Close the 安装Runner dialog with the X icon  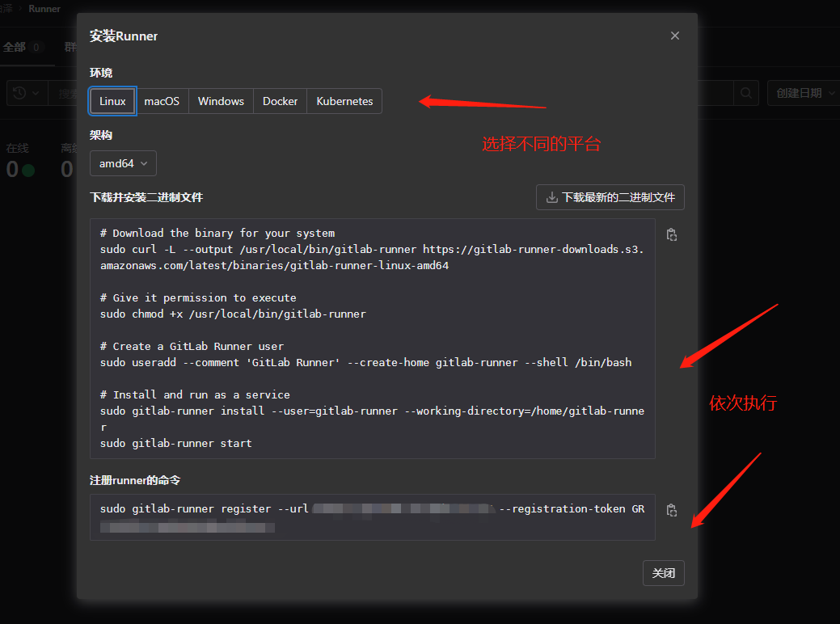tap(674, 36)
